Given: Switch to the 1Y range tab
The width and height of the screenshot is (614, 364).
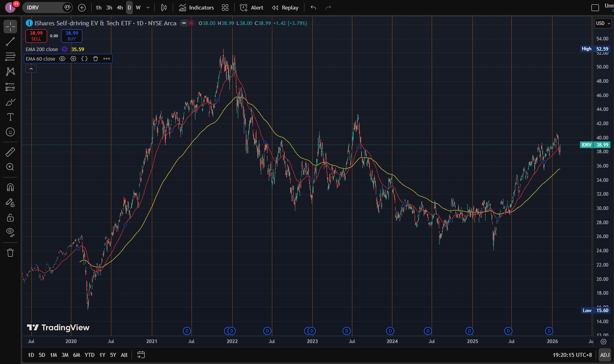Looking at the screenshot, I should 102,355.
